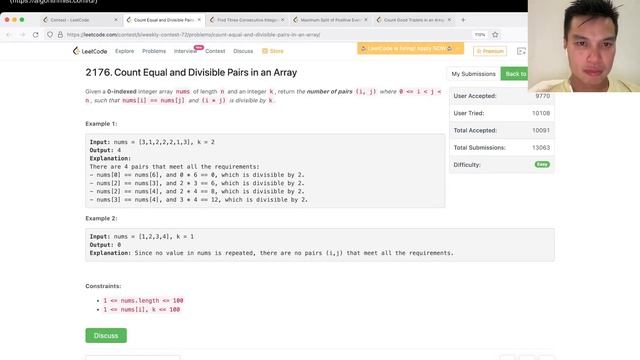Click the Total Submissions value 13063

click(x=541, y=147)
